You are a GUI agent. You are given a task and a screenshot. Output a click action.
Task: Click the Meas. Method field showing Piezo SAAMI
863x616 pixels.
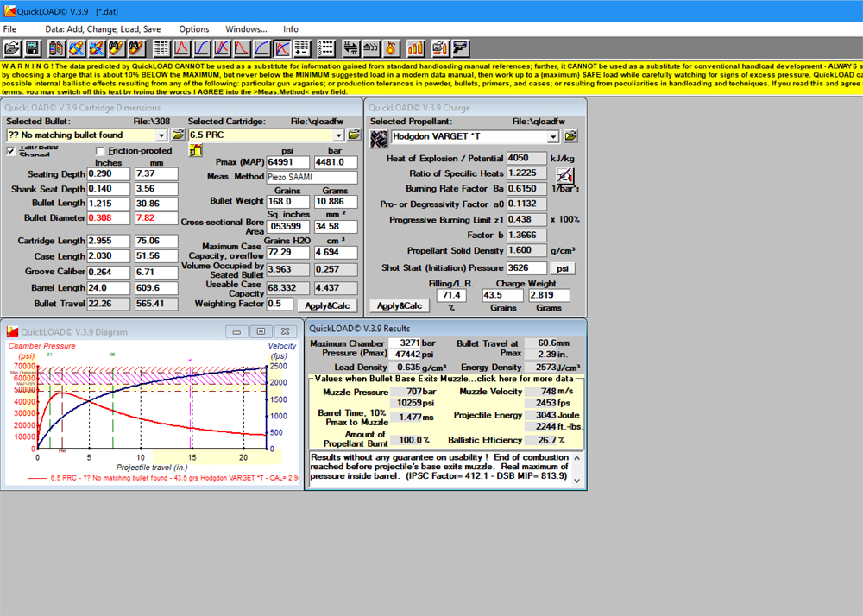coord(312,177)
